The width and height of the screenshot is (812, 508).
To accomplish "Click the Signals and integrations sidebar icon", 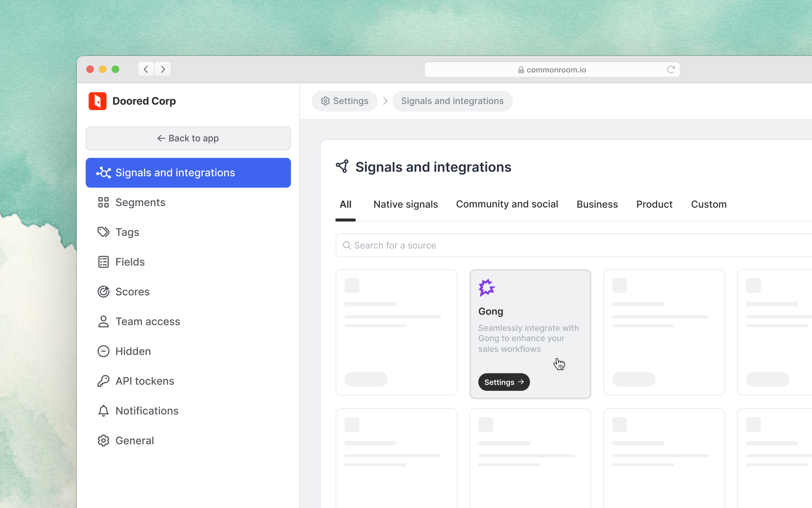I will point(103,173).
